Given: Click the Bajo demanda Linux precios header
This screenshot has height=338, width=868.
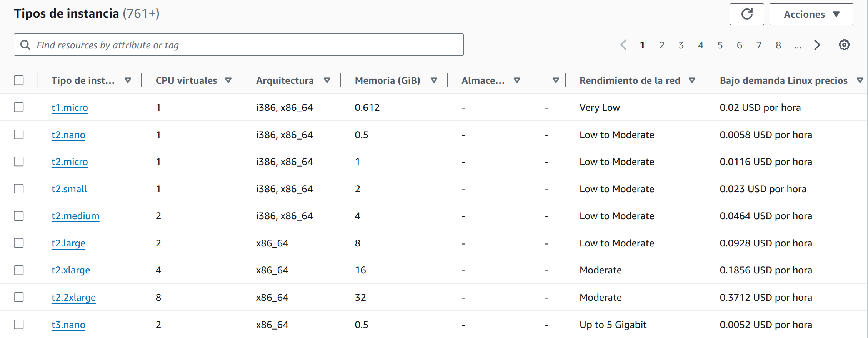Looking at the screenshot, I should (783, 80).
